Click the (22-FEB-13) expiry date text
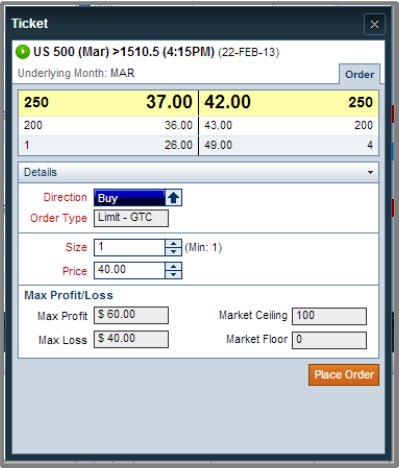The image size is (399, 468). (x=249, y=52)
